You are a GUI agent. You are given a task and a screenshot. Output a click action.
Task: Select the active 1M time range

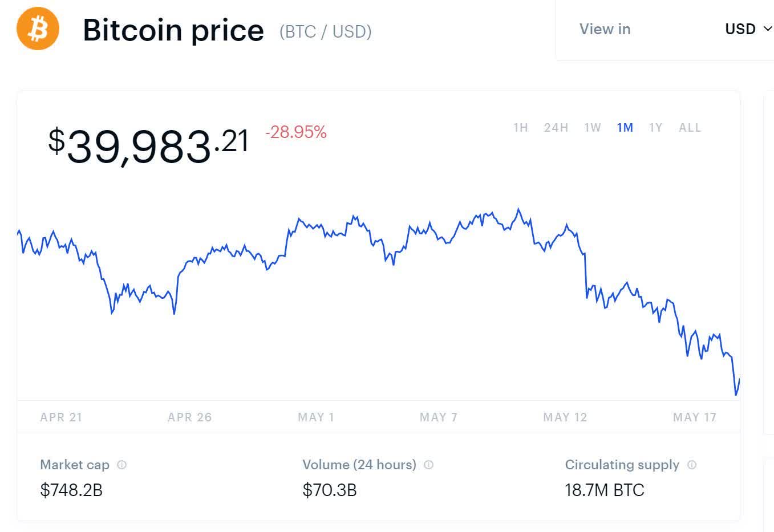(625, 128)
